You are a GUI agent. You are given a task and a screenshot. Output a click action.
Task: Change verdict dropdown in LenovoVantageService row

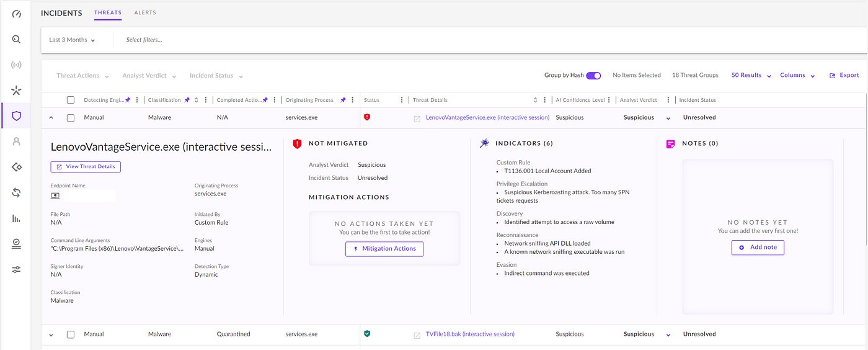click(668, 118)
